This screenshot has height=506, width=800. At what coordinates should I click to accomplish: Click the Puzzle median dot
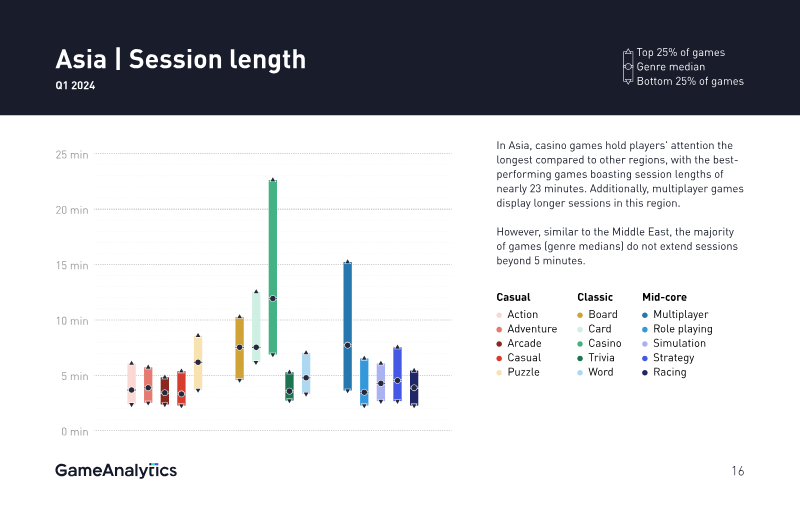pos(198,362)
